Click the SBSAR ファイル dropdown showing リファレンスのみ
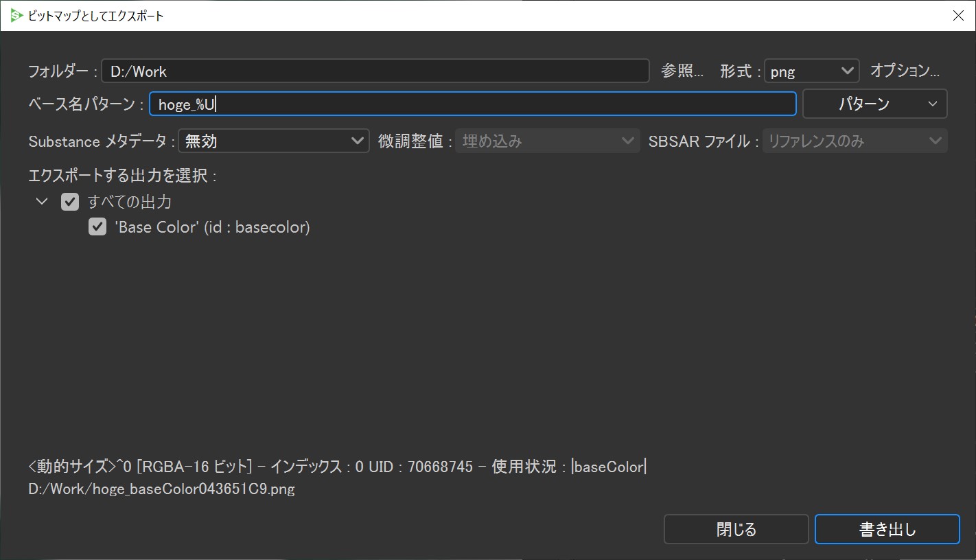 click(855, 141)
